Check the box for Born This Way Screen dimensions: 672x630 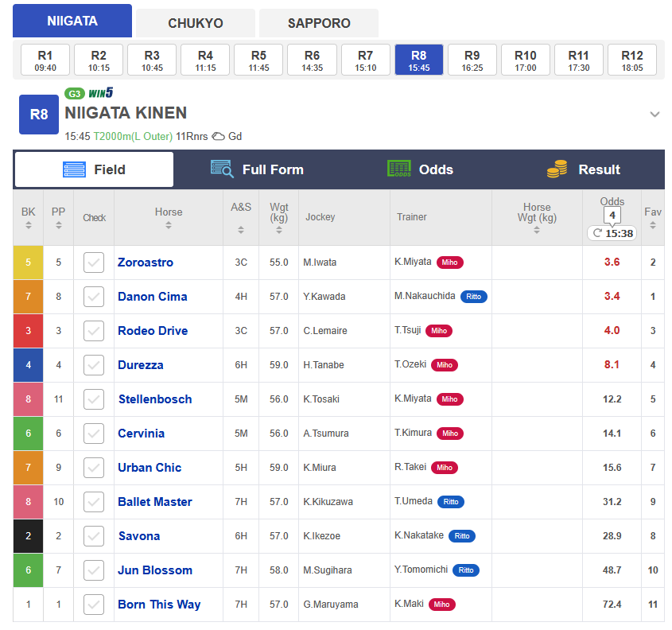coord(94,605)
